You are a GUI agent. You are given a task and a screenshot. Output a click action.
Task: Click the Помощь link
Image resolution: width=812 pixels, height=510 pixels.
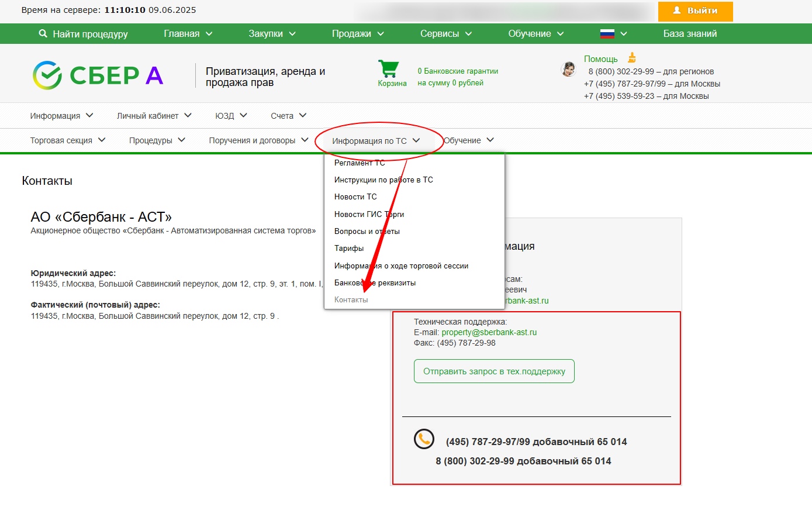tap(600, 58)
